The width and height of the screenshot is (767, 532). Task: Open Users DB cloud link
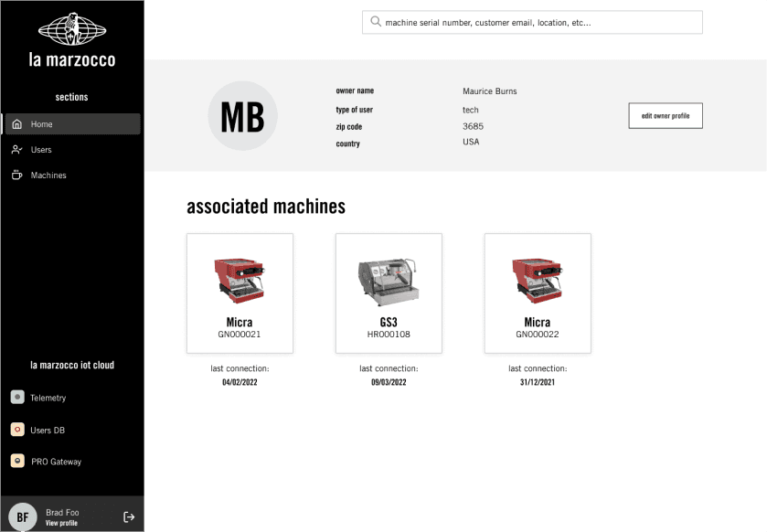[x=48, y=431]
